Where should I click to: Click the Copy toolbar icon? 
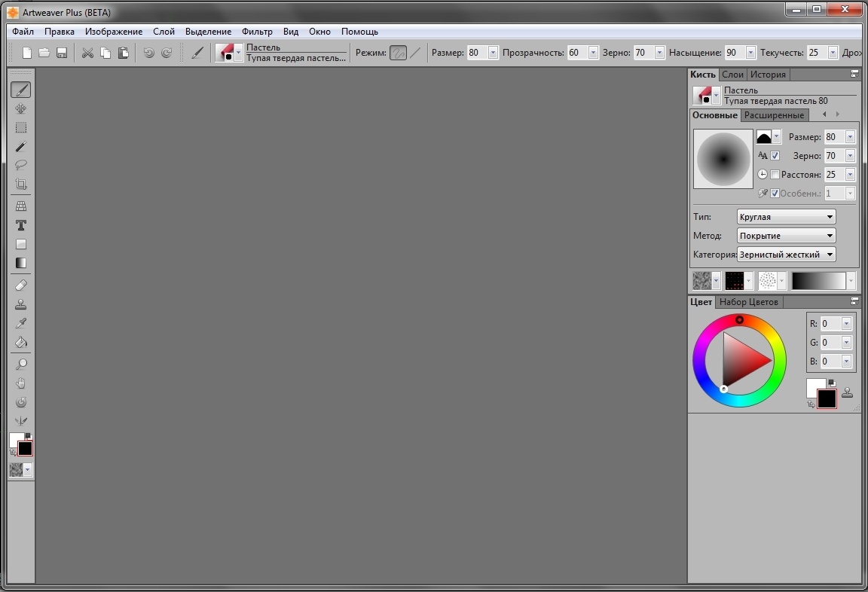(x=105, y=53)
